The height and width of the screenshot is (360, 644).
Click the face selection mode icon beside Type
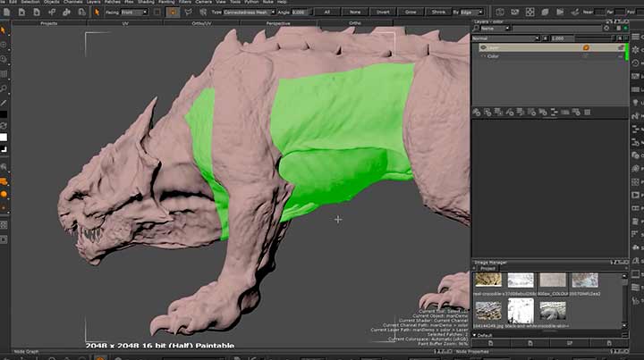[203, 13]
